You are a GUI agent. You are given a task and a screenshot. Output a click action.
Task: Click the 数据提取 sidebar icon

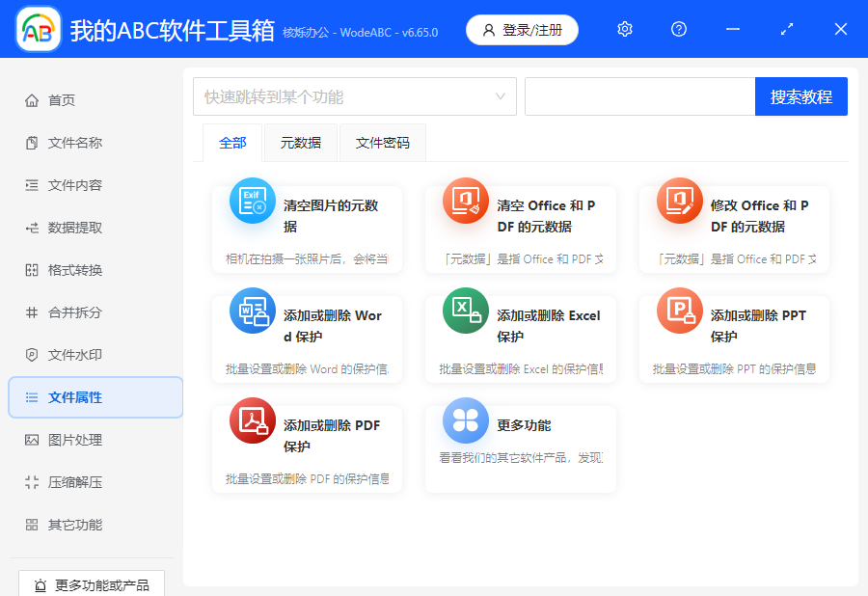click(32, 228)
